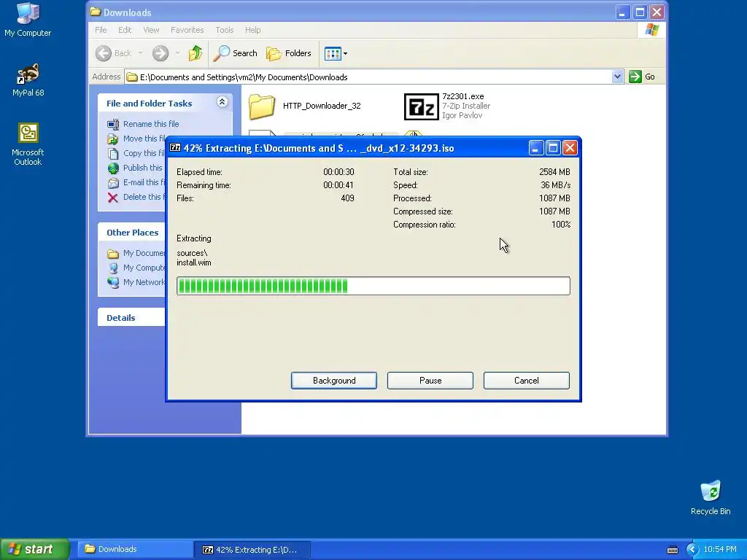Open the File menu

click(101, 30)
